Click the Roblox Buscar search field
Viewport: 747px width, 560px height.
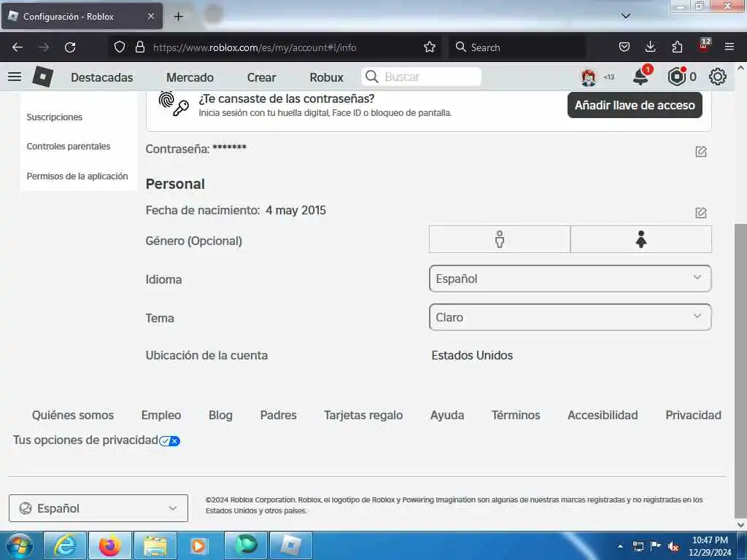(x=421, y=77)
